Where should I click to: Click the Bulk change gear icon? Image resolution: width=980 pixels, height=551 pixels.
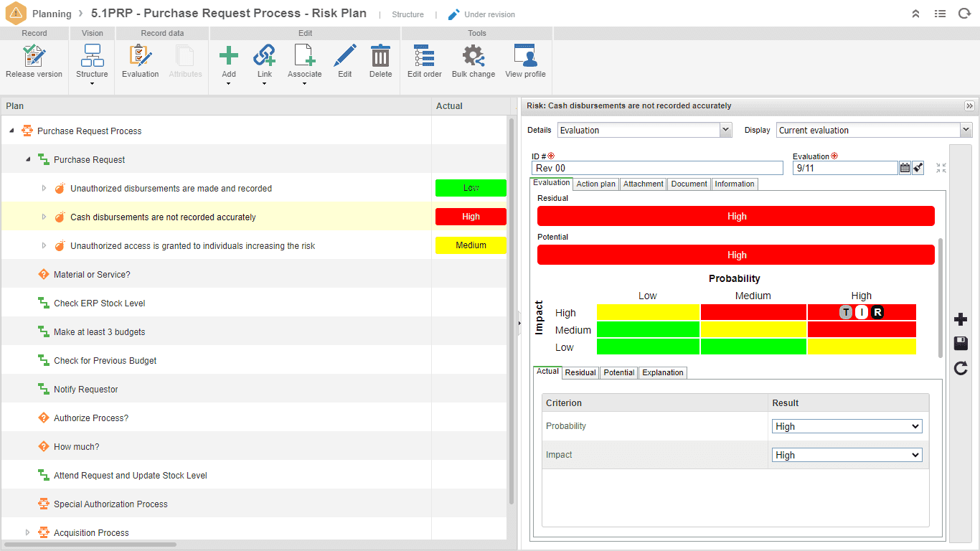[473, 56]
